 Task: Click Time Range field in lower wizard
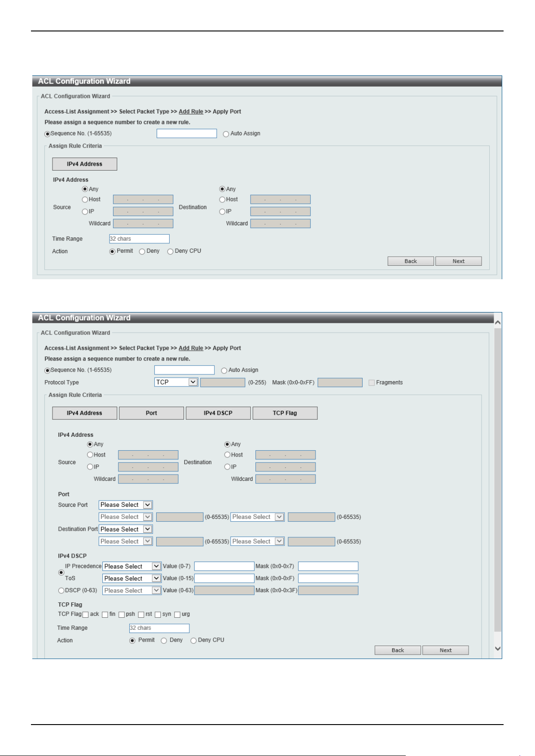tap(159, 628)
